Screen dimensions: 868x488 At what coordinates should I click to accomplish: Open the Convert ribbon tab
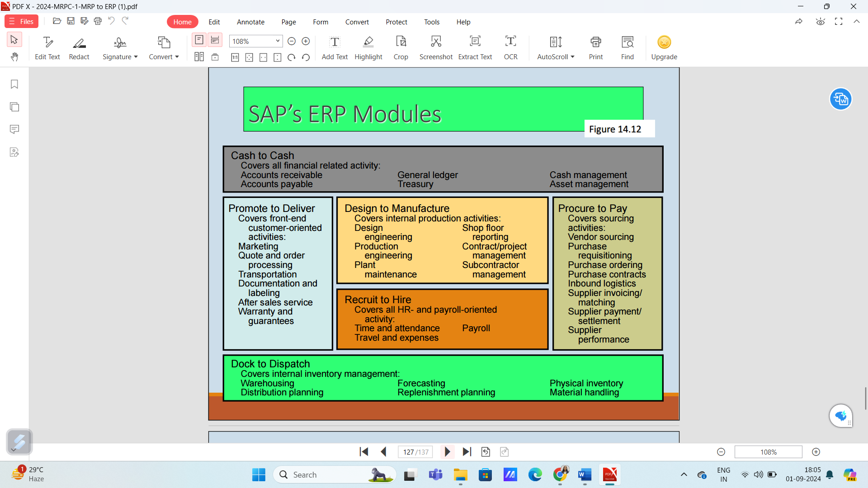(x=357, y=22)
